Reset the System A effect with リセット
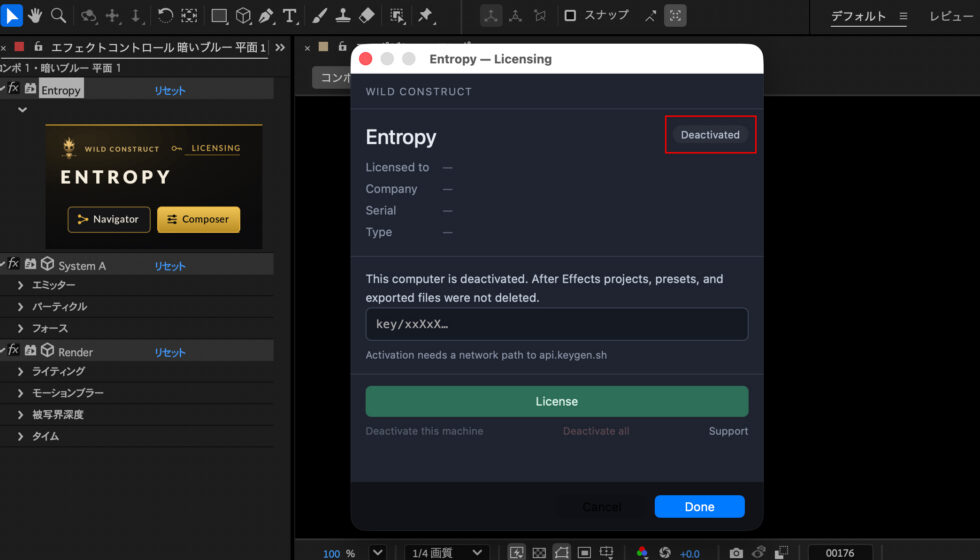 pyautogui.click(x=170, y=266)
